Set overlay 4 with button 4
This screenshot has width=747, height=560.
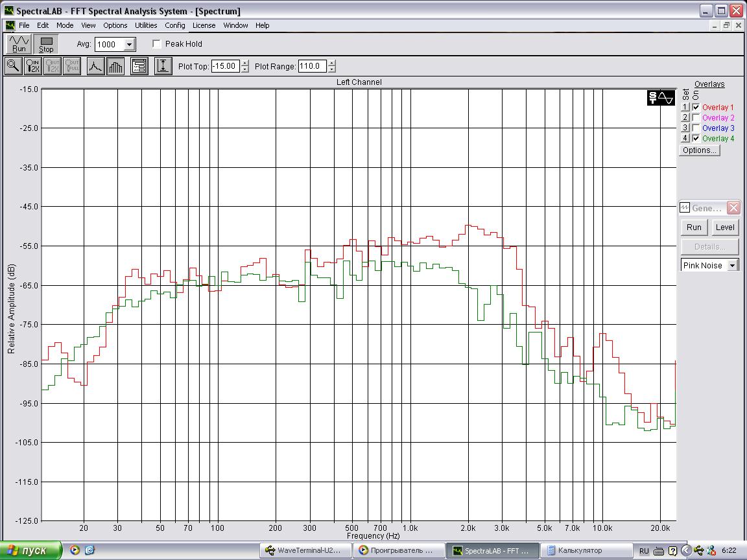685,138
